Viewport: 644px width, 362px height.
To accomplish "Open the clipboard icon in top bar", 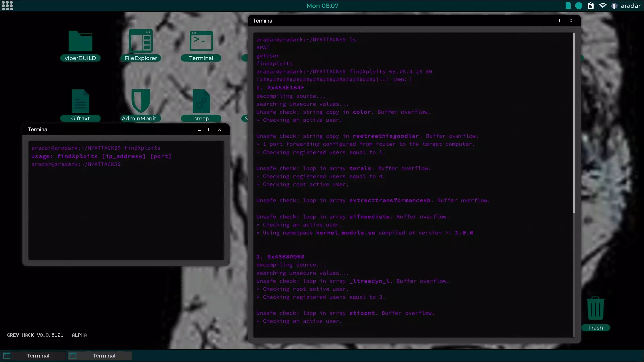I will (x=591, y=6).
